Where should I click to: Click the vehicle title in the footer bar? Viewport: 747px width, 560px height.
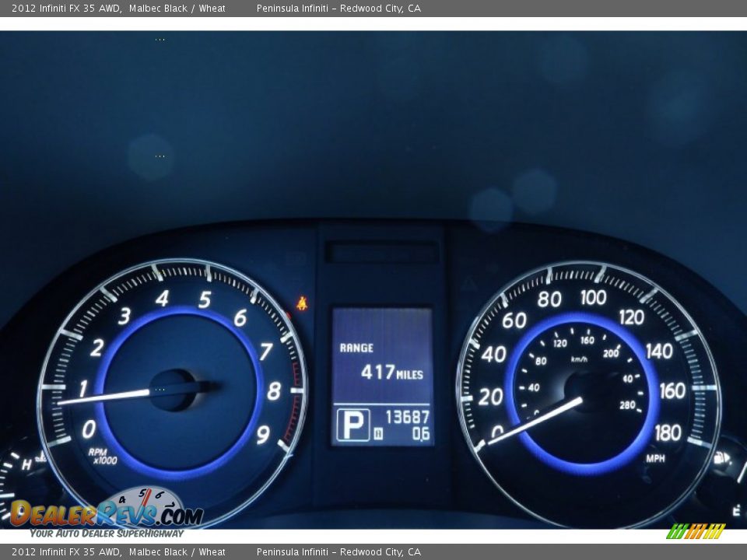[118, 552]
